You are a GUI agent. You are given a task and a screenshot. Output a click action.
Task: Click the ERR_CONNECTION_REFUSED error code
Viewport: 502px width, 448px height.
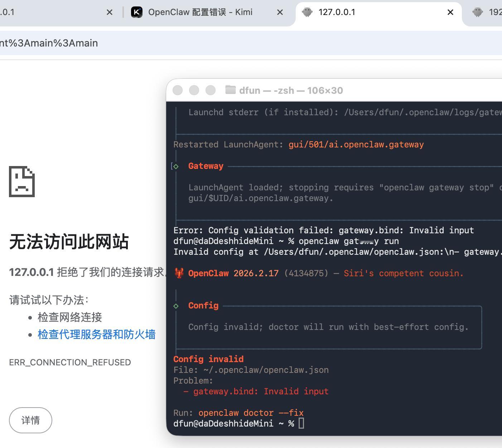tap(70, 362)
